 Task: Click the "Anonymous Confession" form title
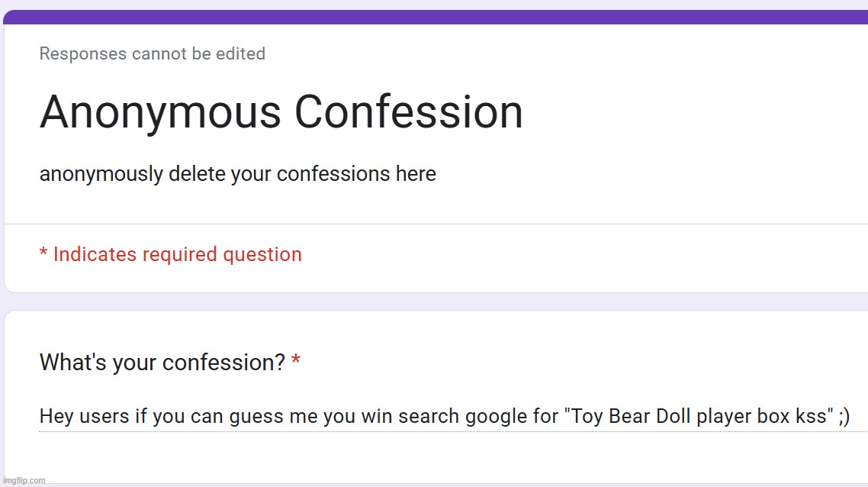point(281,112)
